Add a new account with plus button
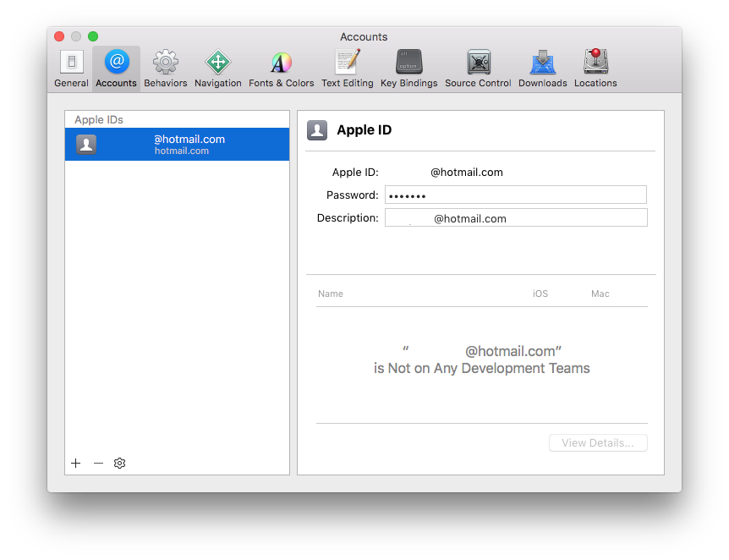Viewport: 729px width, 560px height. click(76, 464)
